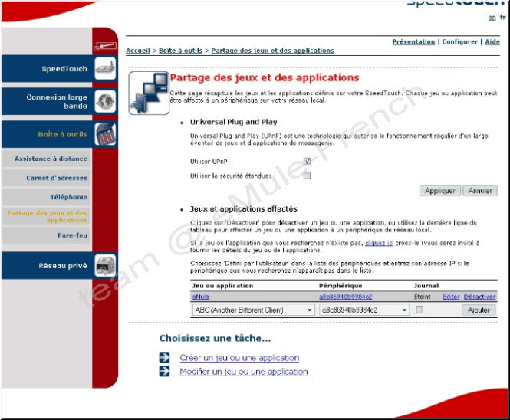Click the 'cliquez ici' link
This screenshot has width=510, height=420.
[x=379, y=243]
